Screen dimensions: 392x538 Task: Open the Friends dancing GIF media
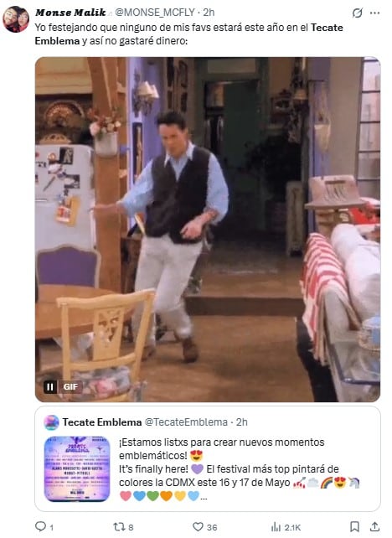(208, 230)
